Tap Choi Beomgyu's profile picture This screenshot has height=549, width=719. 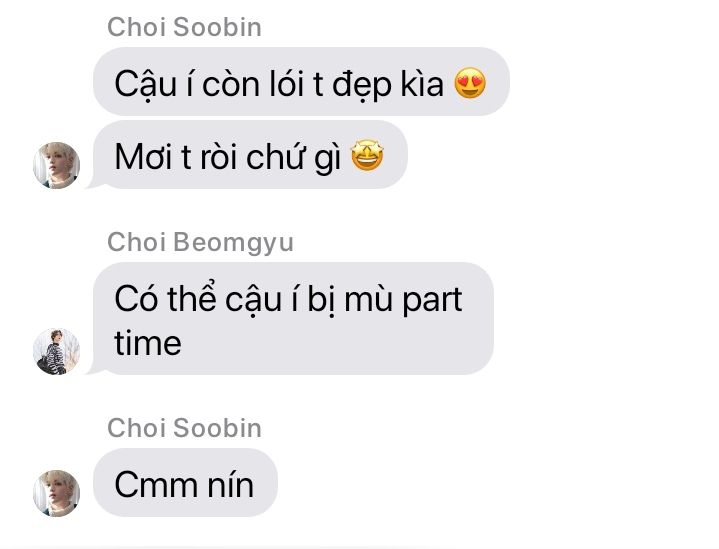(x=56, y=351)
